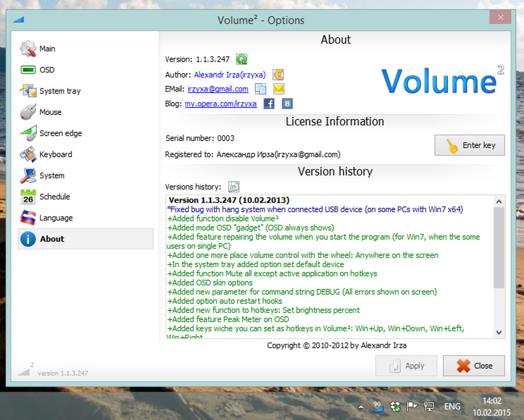The image size is (524, 420).
Task: Click the ENG input language indicator
Action: coord(452,406)
